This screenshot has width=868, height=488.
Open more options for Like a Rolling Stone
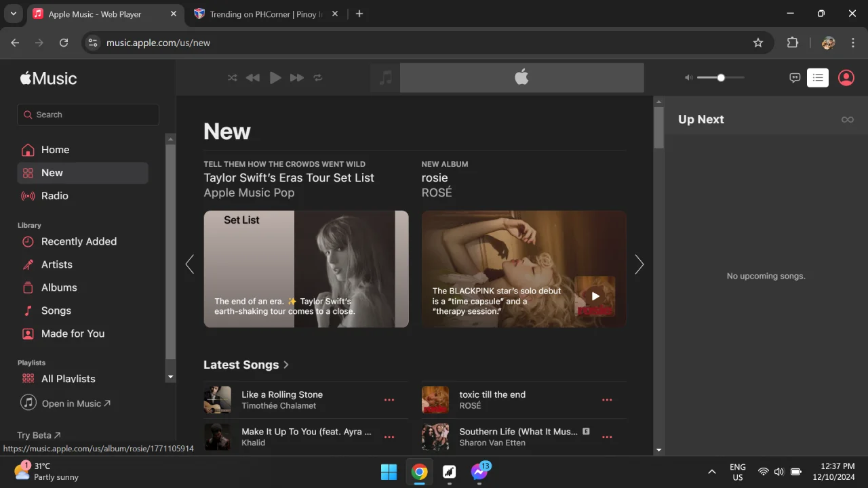click(x=389, y=400)
